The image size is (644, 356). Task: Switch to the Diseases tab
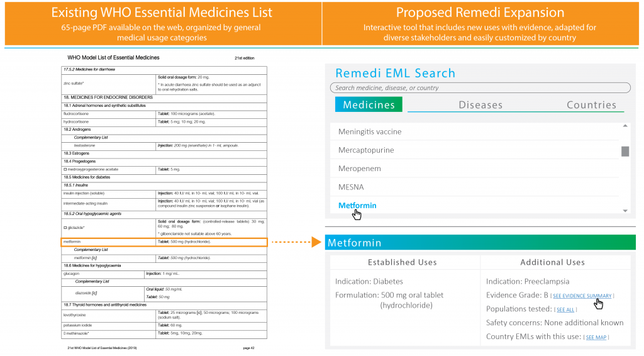(480, 105)
